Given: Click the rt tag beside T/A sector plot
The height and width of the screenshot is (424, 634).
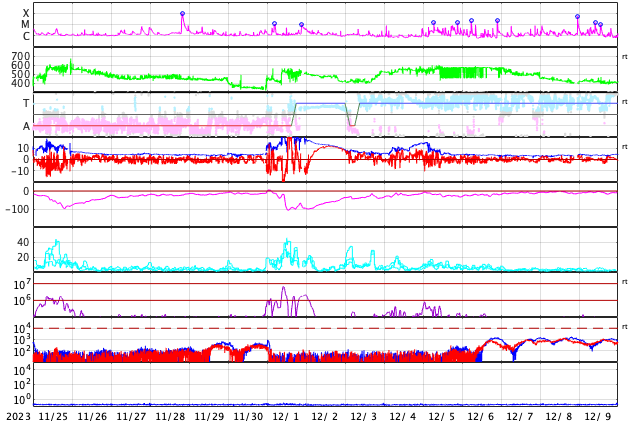Looking at the screenshot, I should 624,101.
